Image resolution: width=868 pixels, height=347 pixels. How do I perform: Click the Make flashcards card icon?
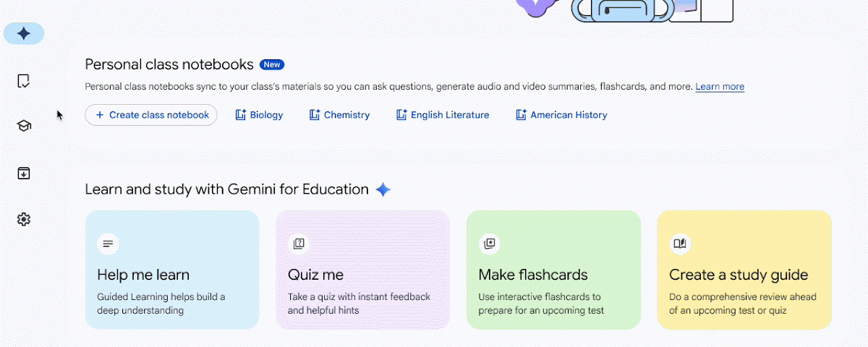pos(490,244)
